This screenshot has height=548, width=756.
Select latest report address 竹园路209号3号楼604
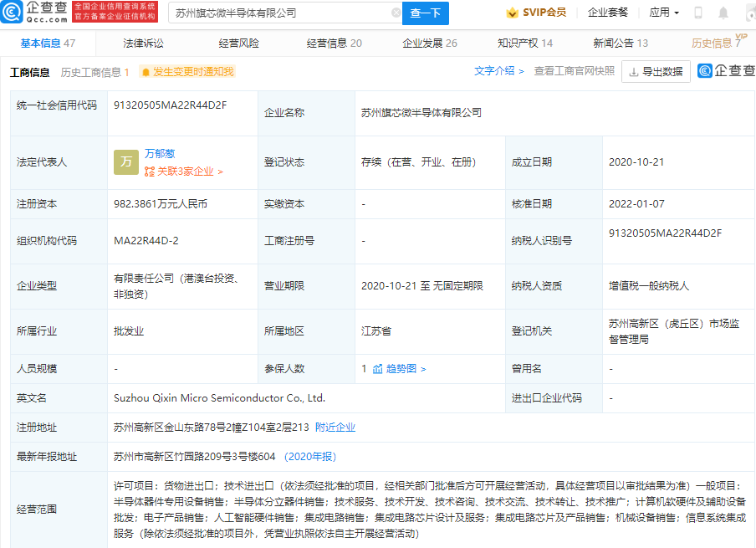pyautogui.click(x=194, y=457)
